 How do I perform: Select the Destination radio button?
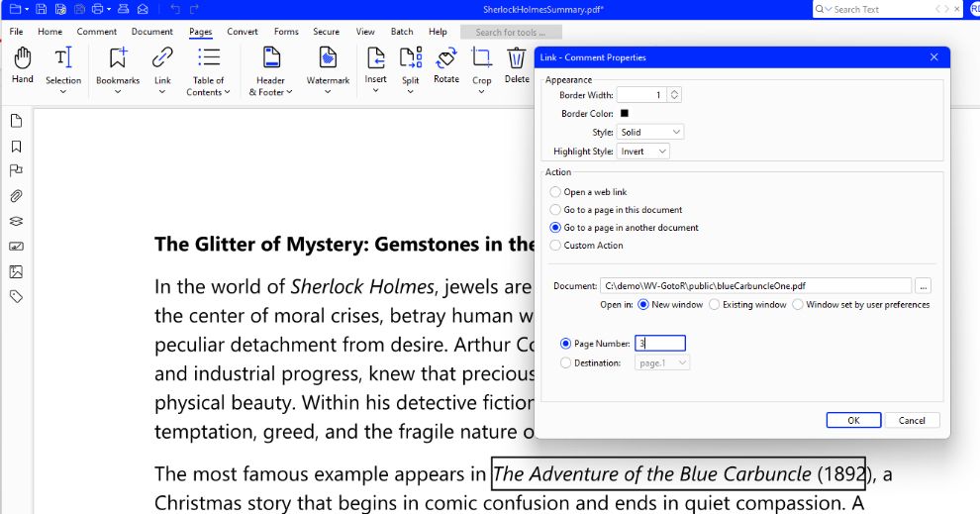pos(565,362)
